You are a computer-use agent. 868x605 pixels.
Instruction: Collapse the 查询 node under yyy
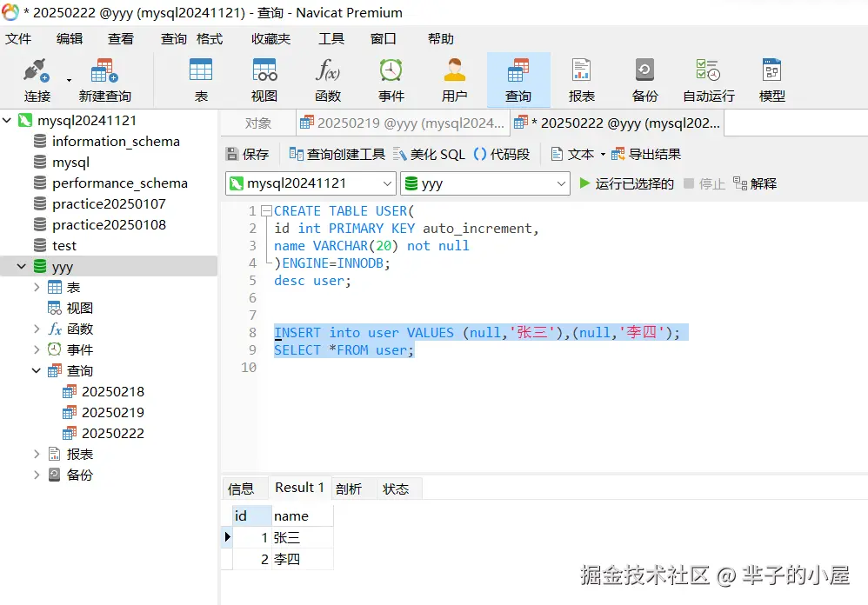click(37, 370)
